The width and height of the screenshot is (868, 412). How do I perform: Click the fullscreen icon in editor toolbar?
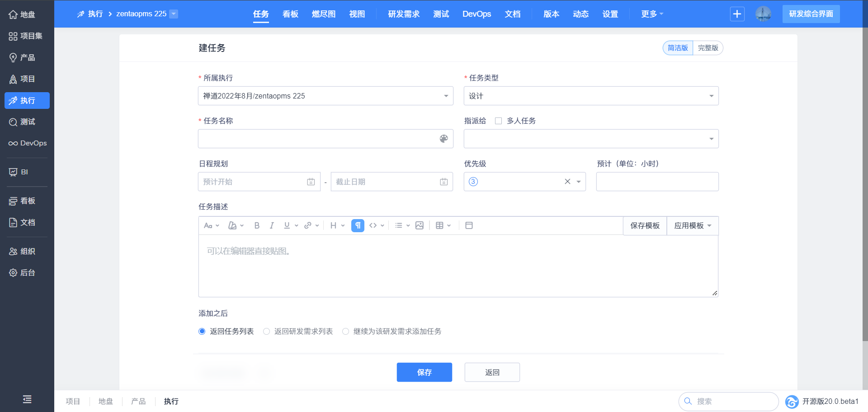click(469, 225)
